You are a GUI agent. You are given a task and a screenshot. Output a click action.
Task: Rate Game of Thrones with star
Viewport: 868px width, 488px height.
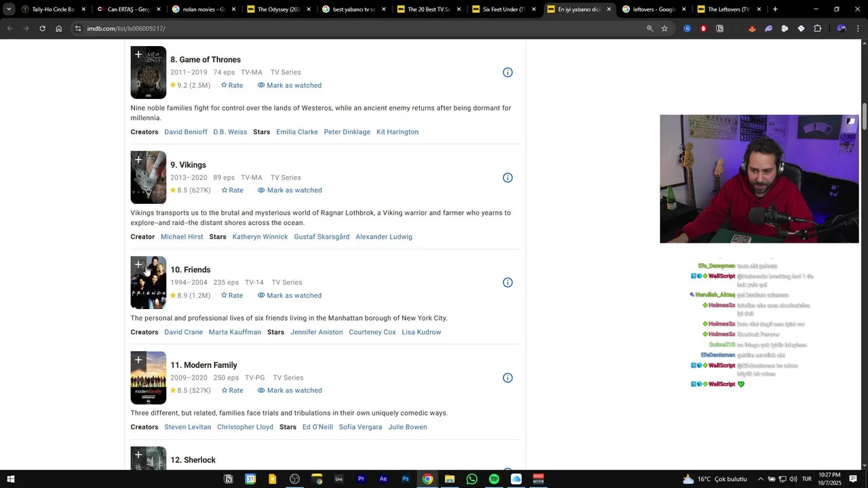coord(232,85)
